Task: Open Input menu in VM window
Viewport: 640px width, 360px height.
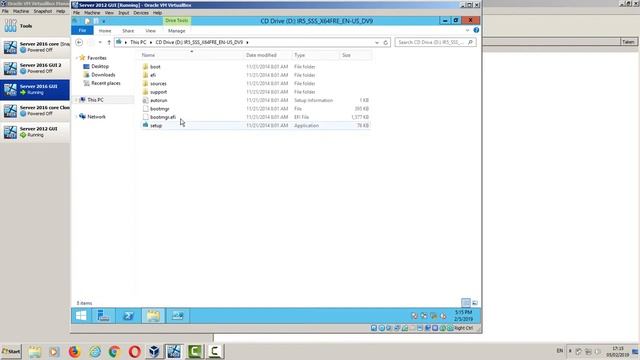Action: [x=123, y=13]
